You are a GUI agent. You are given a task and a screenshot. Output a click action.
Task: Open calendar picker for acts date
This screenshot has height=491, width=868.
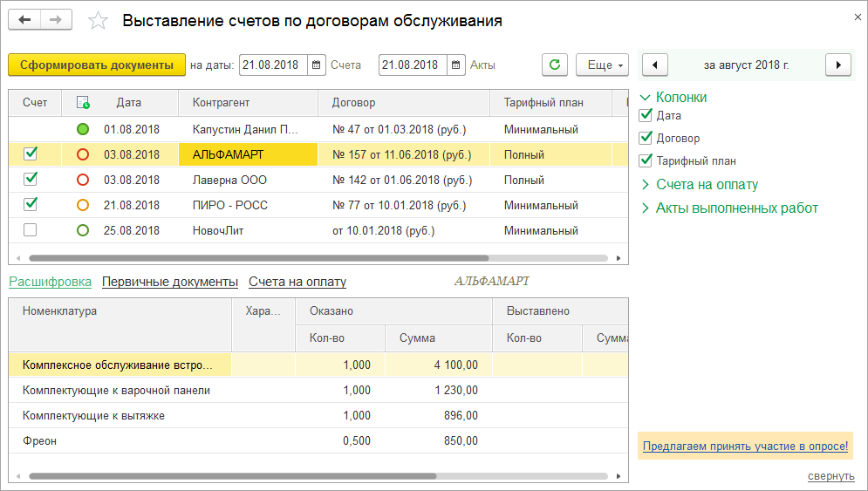click(456, 65)
